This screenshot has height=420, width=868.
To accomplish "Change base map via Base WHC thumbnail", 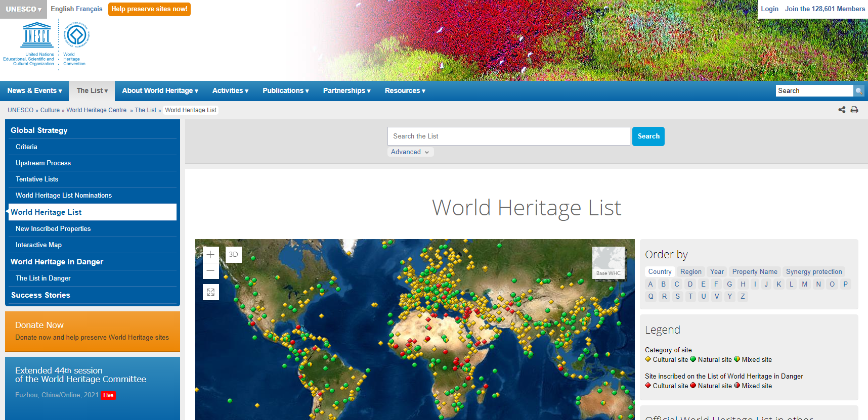I will [x=609, y=262].
